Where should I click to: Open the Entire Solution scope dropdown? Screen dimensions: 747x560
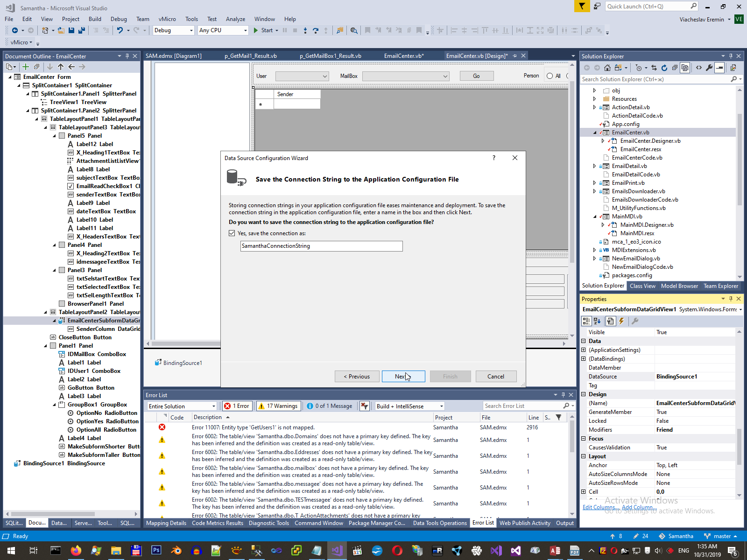click(182, 406)
